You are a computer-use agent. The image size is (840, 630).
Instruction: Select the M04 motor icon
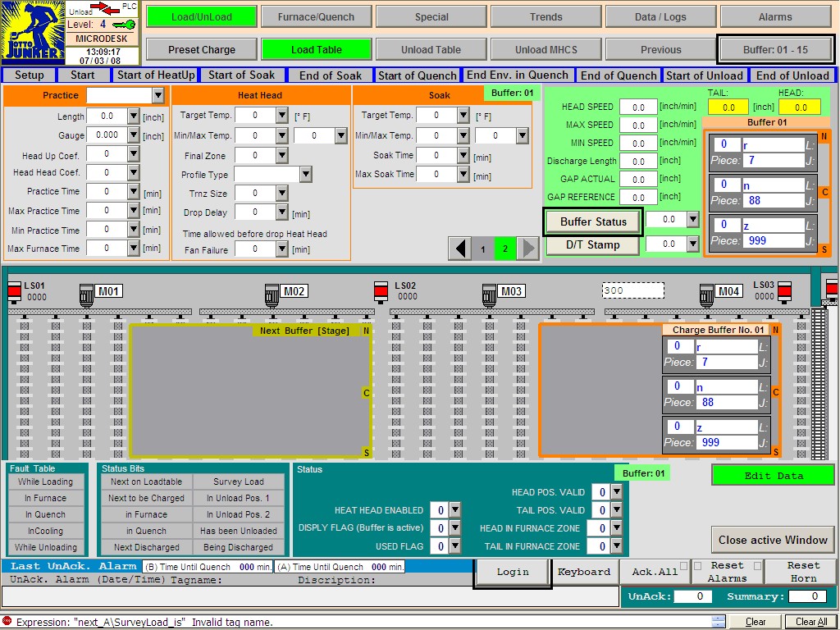[x=706, y=294]
